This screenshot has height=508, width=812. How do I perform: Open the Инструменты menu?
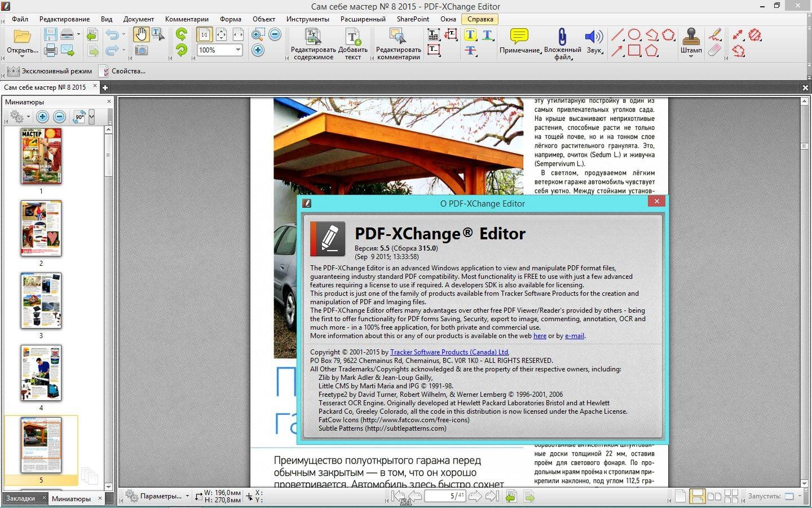[307, 19]
